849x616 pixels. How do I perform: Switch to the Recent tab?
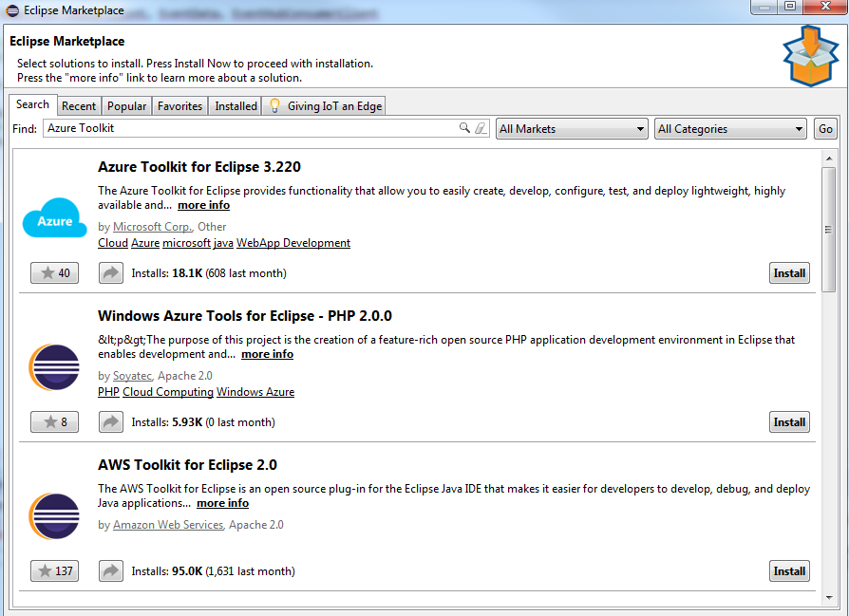79,106
